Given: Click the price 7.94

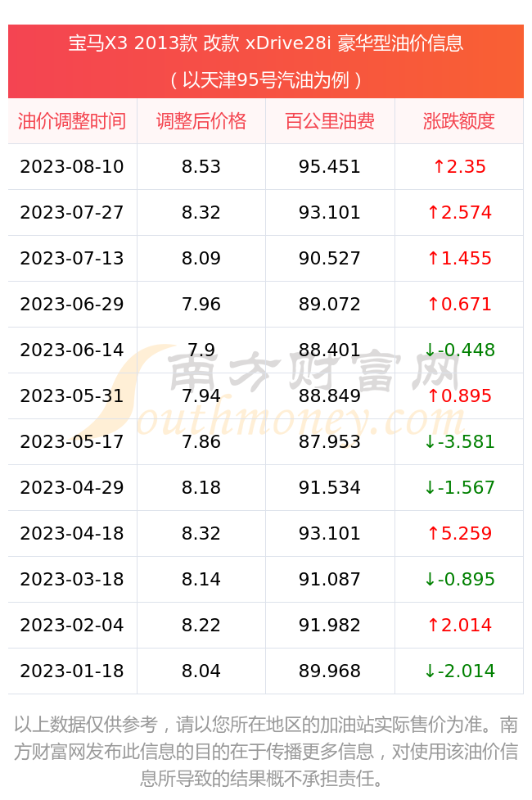Looking at the screenshot, I should [x=201, y=396].
